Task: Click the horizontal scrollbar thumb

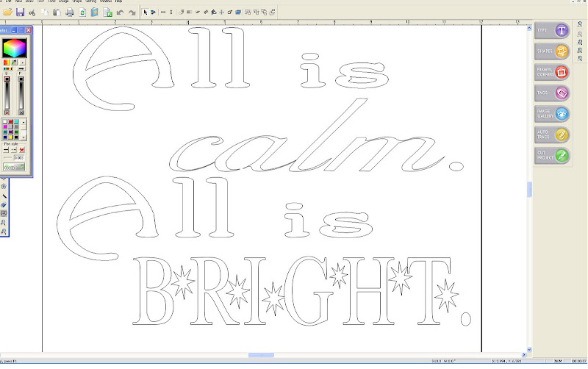Action: click(x=261, y=355)
